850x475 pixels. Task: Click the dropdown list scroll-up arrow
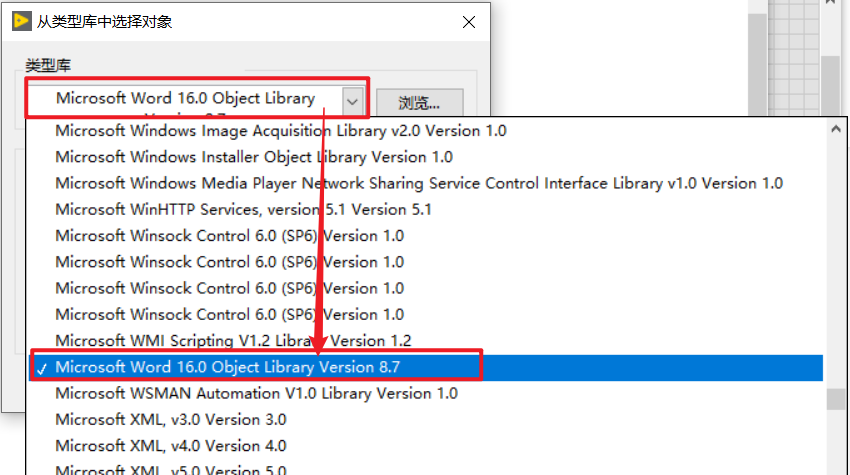tap(836, 129)
